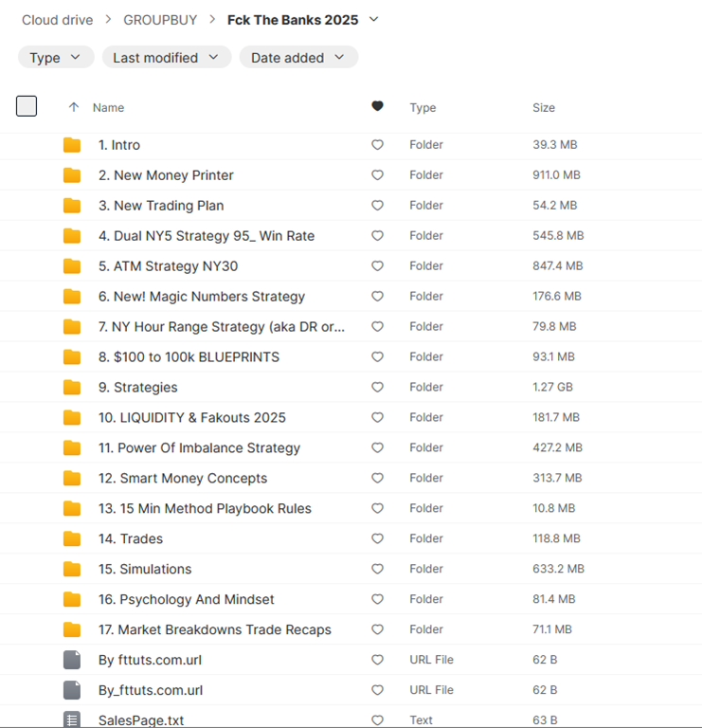The width and height of the screenshot is (702, 728).
Task: Click the file icon for By fttuts.com.url
Action: click(72, 660)
